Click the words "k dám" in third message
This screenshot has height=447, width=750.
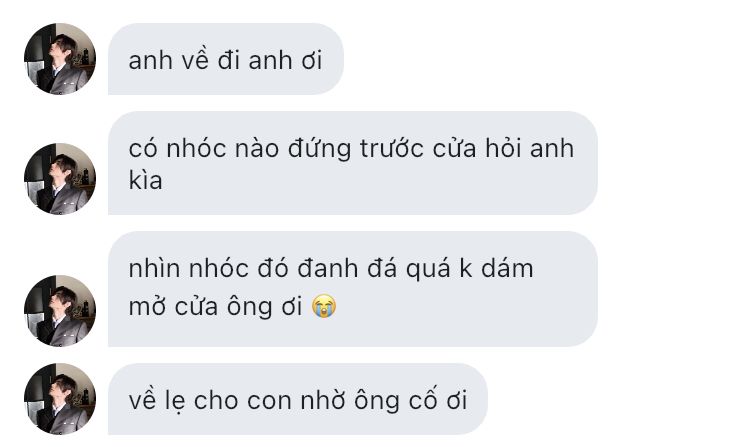[496, 268]
